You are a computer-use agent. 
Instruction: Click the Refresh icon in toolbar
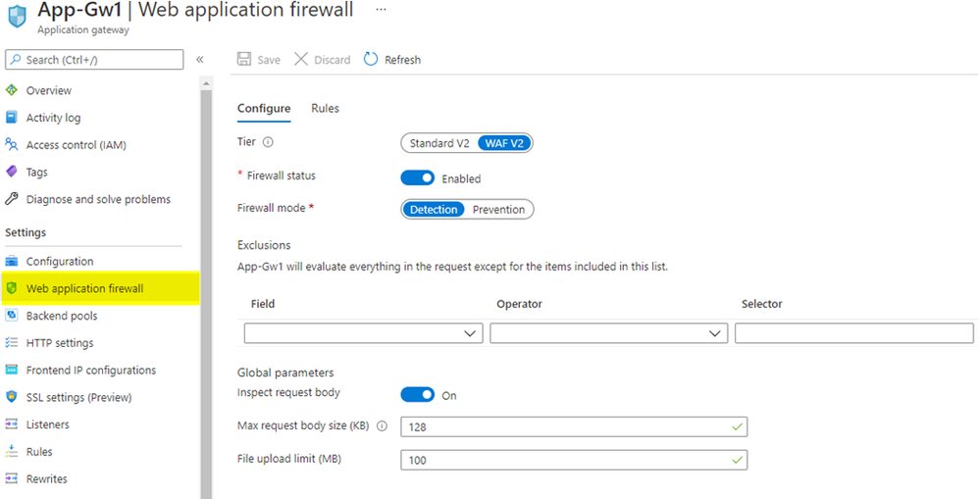(371, 60)
